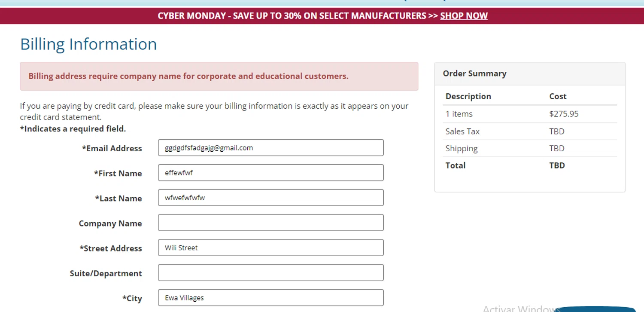The width and height of the screenshot is (644, 312).
Task: Click the Order Summary panel header
Action: pos(474,73)
